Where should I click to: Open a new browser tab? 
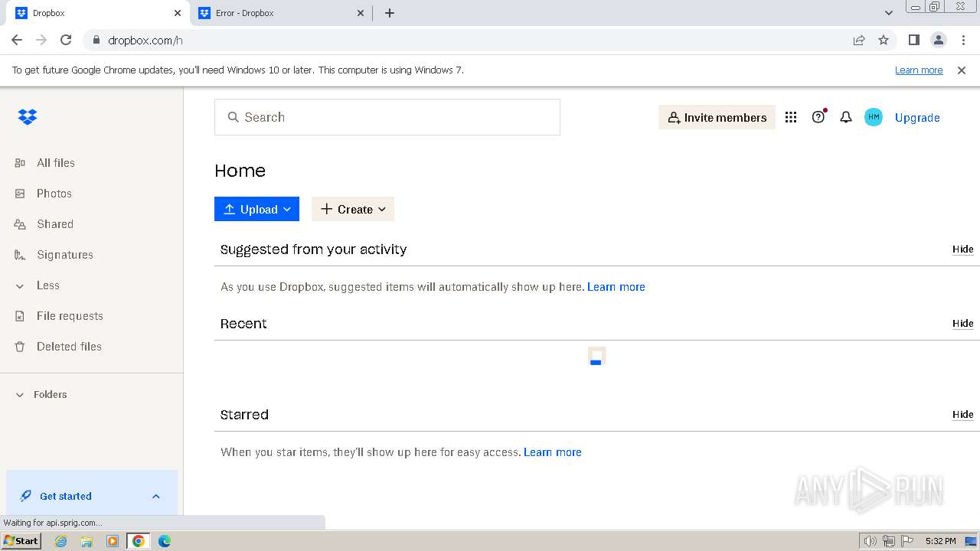click(390, 13)
